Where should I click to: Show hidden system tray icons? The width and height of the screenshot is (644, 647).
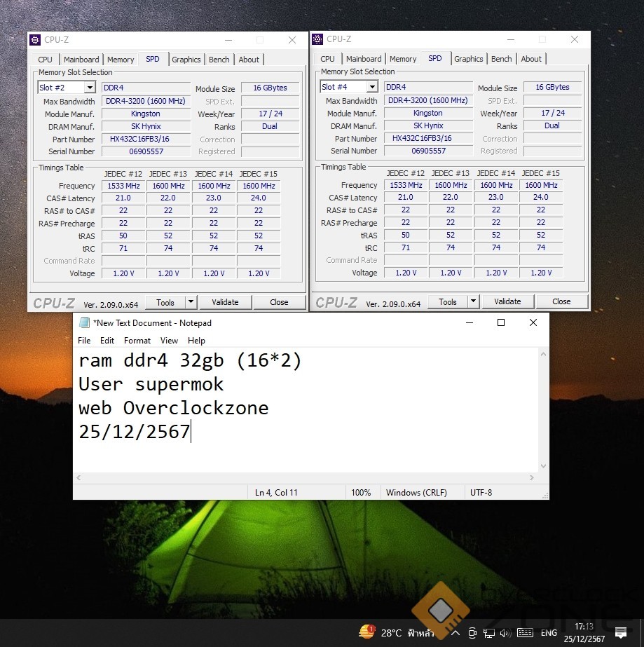click(x=455, y=633)
